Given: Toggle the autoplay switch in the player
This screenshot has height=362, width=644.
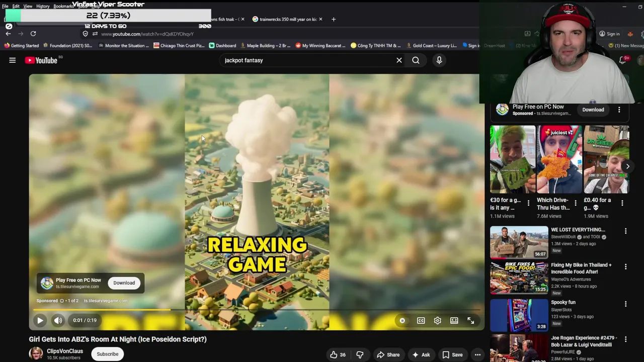Looking at the screenshot, I should (x=403, y=320).
